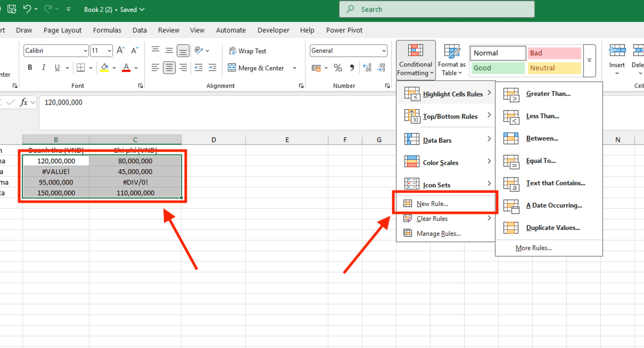Open Fill Color dropdown arrow
The height and width of the screenshot is (348, 644).
pyautogui.click(x=114, y=68)
